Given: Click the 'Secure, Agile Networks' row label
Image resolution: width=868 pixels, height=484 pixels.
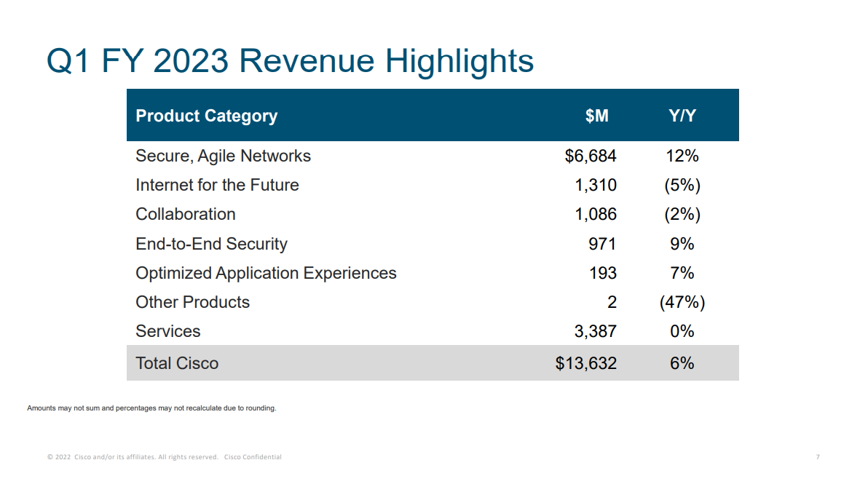Looking at the screenshot, I should [x=223, y=156].
